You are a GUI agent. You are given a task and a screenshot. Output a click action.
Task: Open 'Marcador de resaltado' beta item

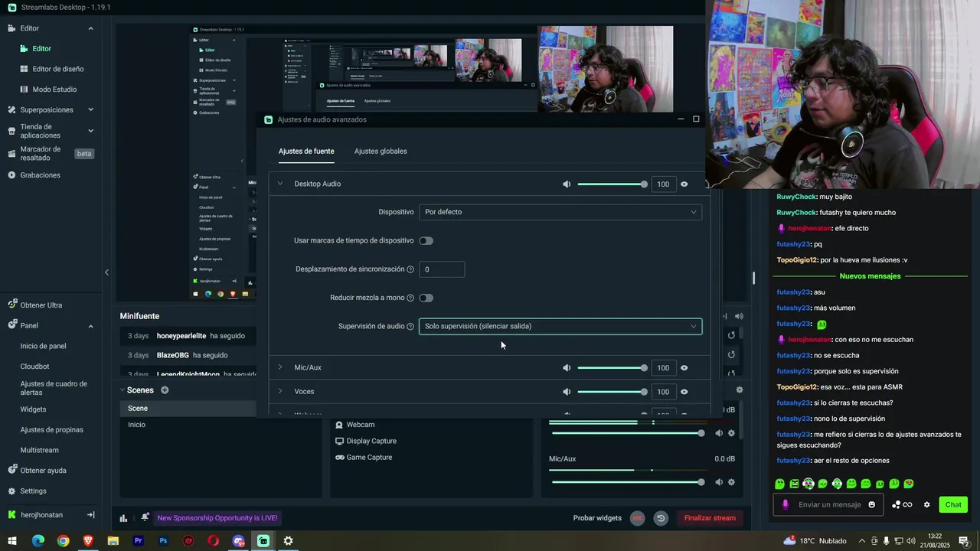[x=51, y=153]
